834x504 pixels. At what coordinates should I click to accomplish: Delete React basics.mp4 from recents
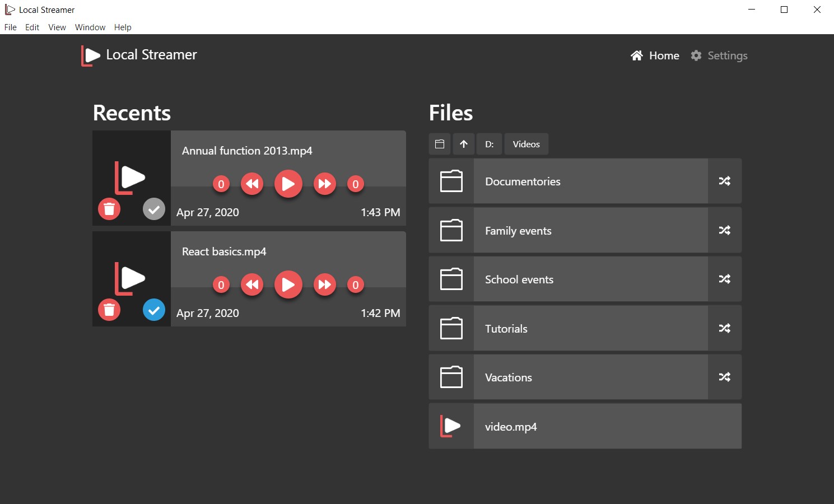(x=109, y=310)
